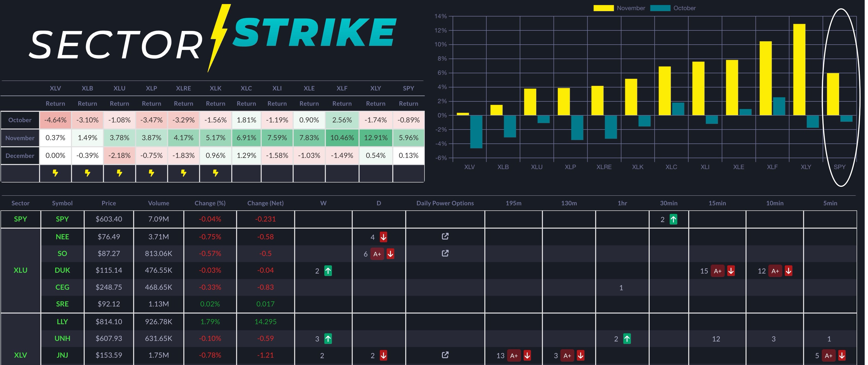
Task: Click red down arrow in JNJ 195m cell
Action: click(x=527, y=356)
